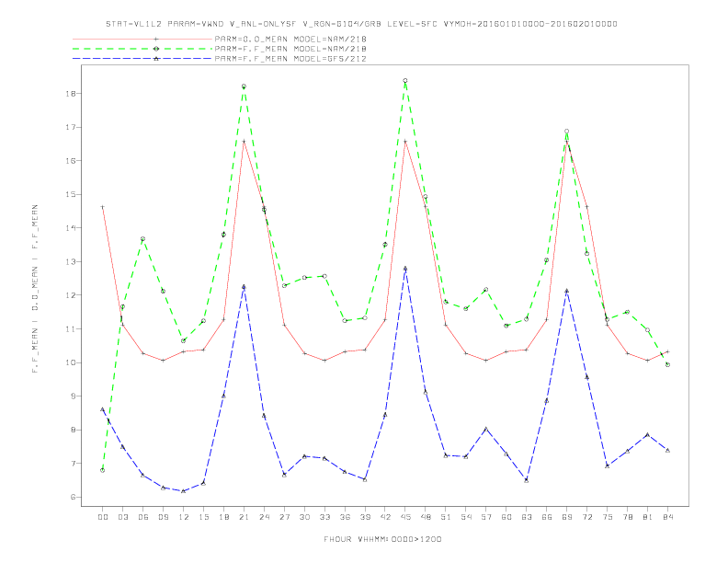The width and height of the screenshot is (728, 563).
Task: Click the y-axis tick label 13
Action: pos(71,261)
